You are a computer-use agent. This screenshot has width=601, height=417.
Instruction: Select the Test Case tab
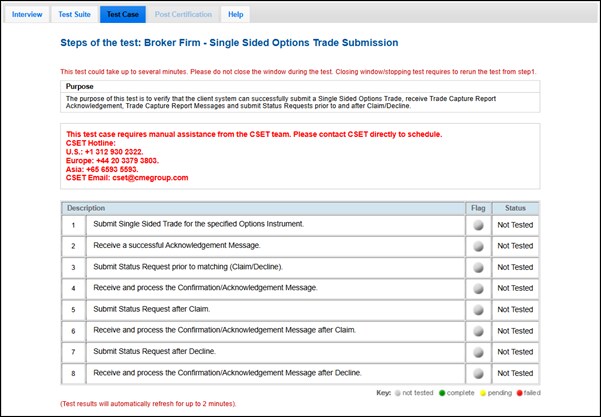point(121,15)
